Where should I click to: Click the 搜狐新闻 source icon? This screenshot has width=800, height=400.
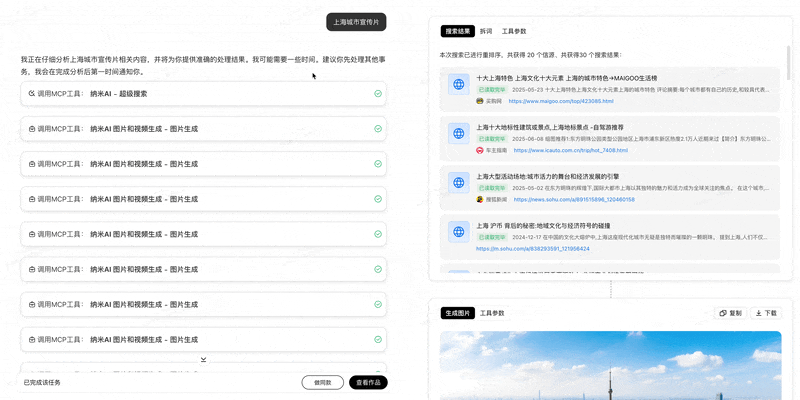point(480,199)
